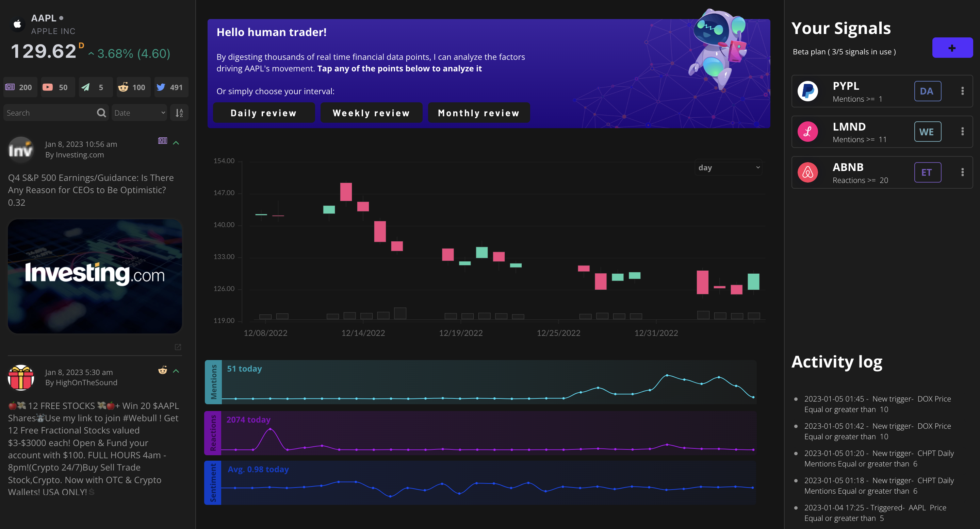Image resolution: width=980 pixels, height=529 pixels.
Task: Collapse the Investing.com post chevron
Action: point(176,143)
